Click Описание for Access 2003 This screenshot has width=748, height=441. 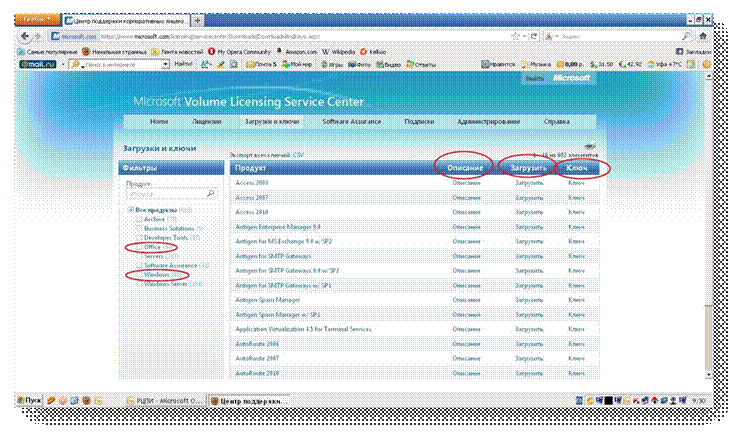[x=466, y=183]
